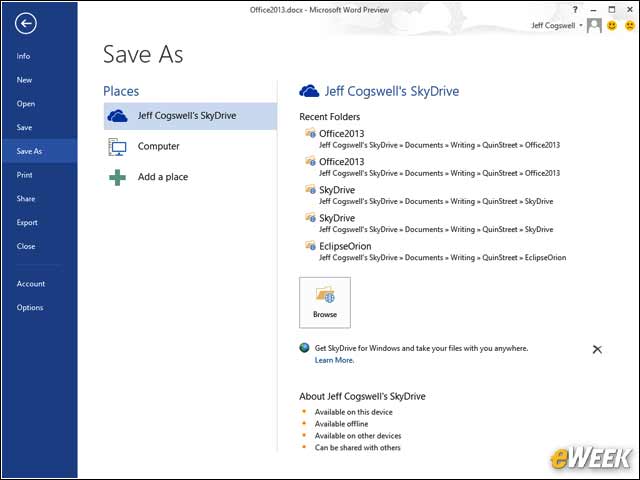This screenshot has height=480, width=640.
Task: Send a frown with sad face icon
Action: click(x=630, y=26)
